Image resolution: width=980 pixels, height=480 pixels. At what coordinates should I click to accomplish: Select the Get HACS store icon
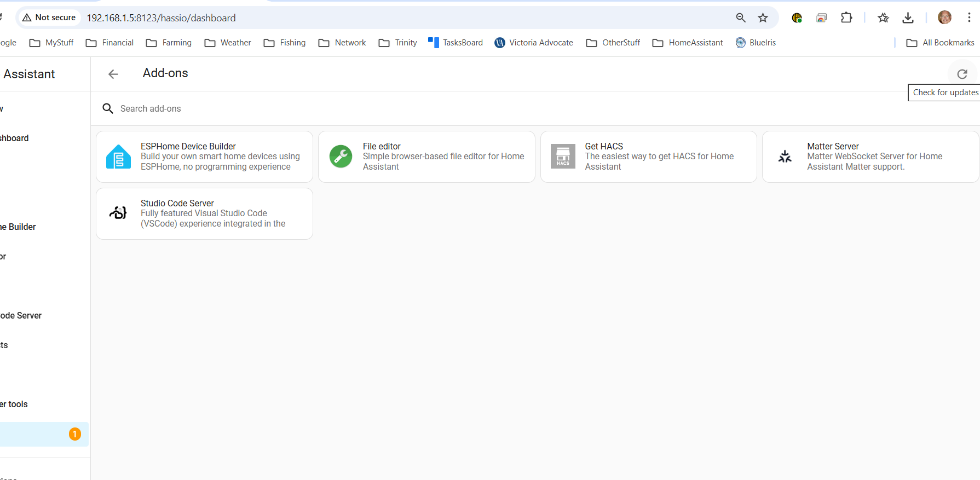(563, 157)
